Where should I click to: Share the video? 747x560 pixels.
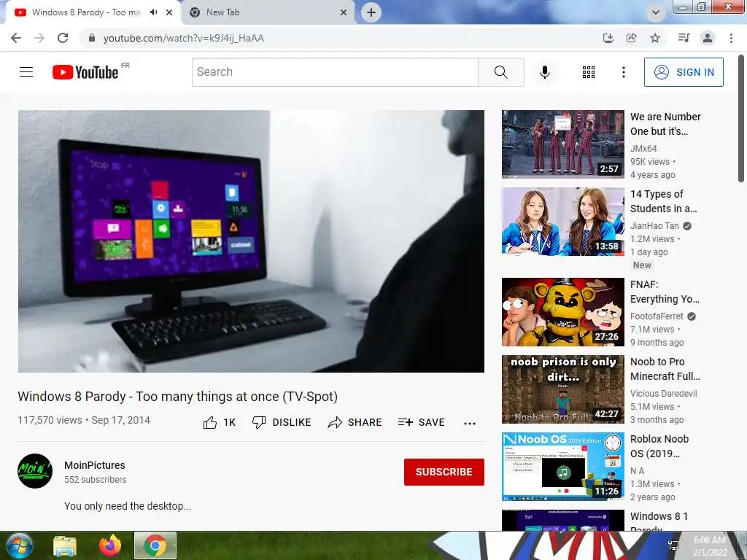pyautogui.click(x=355, y=422)
